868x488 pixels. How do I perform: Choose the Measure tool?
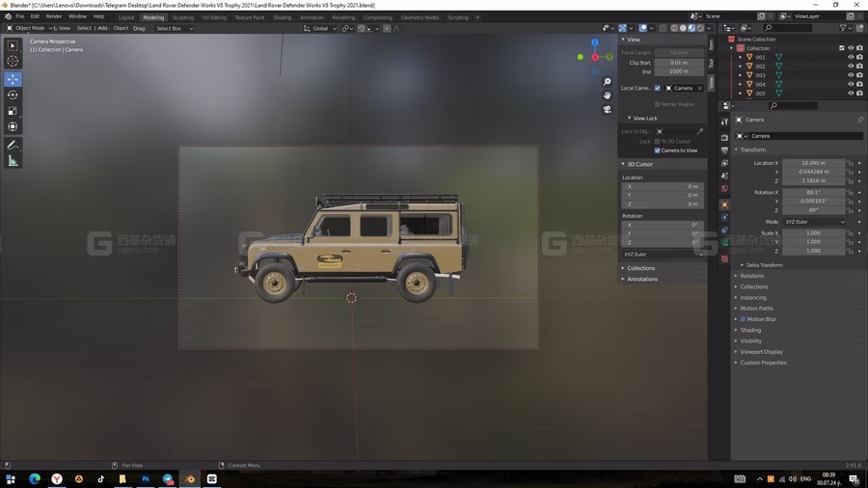click(13, 161)
